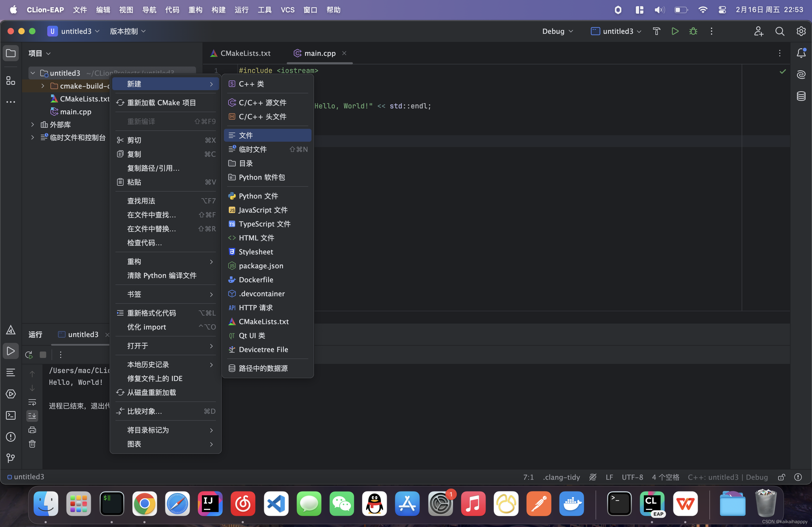Expand the cmake-build folder node

pyautogui.click(x=43, y=86)
